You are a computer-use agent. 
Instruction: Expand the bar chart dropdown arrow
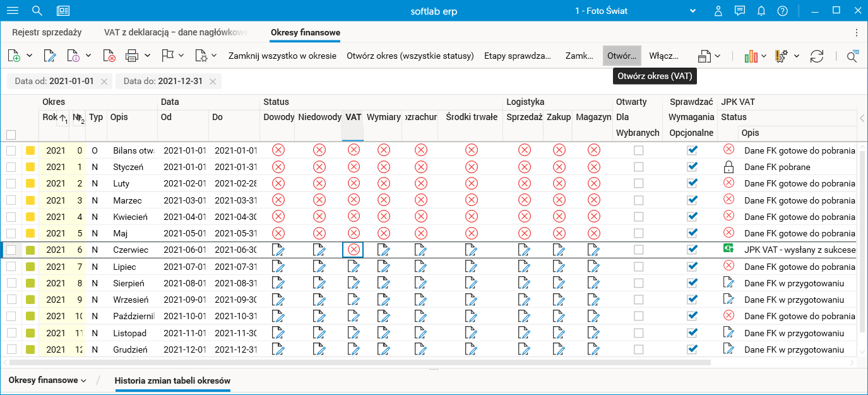pos(764,56)
